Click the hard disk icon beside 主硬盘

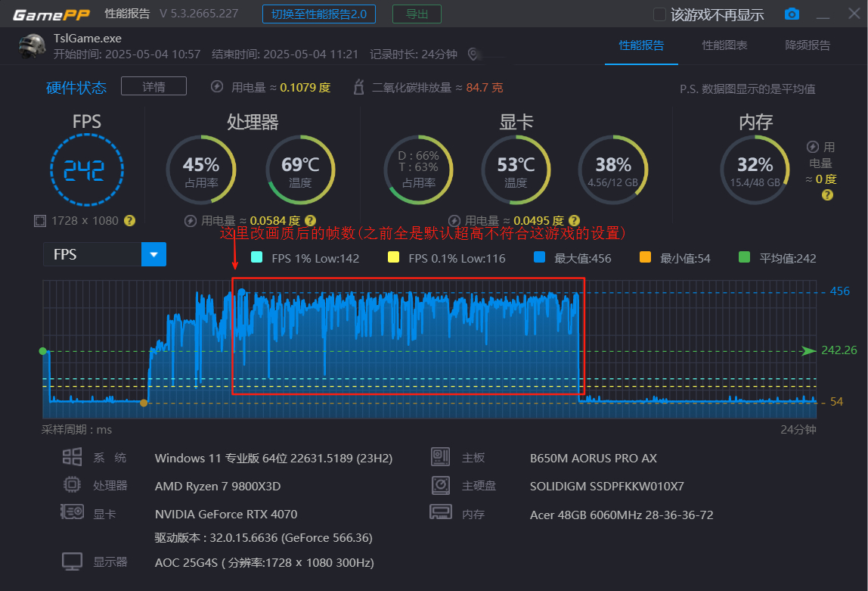click(x=440, y=485)
